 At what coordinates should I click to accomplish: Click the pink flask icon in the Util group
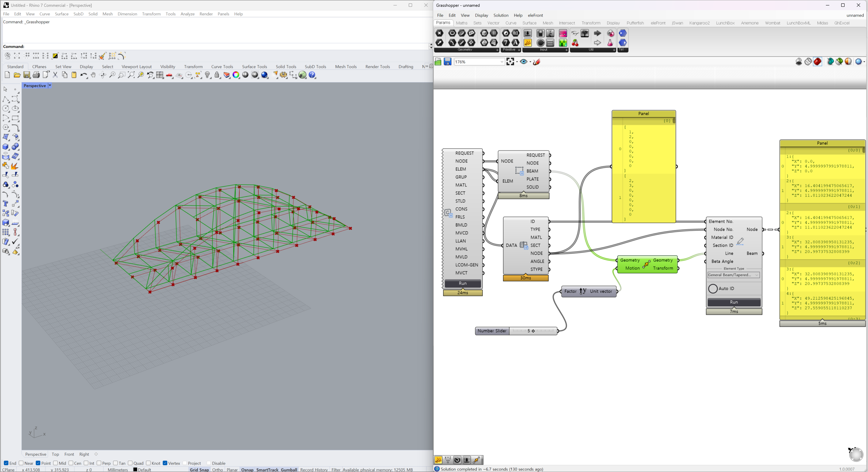(610, 43)
